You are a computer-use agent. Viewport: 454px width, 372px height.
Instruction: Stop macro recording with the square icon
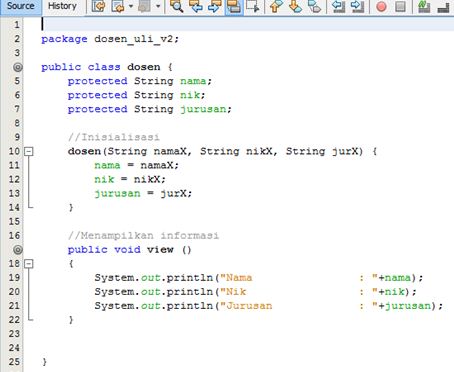(400, 6)
